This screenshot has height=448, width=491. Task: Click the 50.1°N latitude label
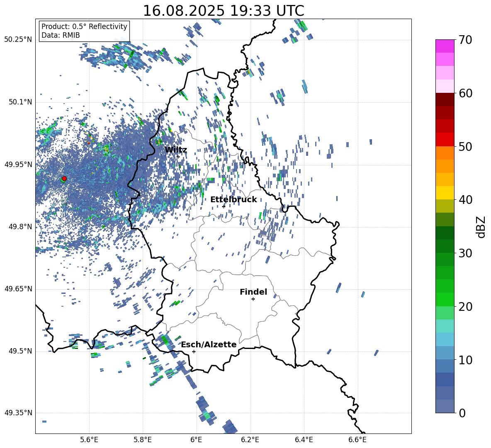click(x=20, y=102)
